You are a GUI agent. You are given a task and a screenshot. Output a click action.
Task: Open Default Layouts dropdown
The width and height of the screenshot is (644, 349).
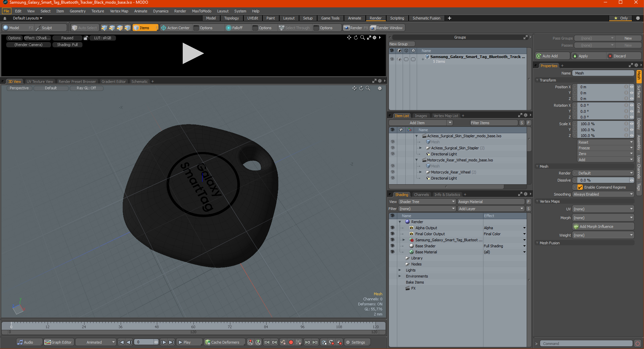tap(27, 18)
